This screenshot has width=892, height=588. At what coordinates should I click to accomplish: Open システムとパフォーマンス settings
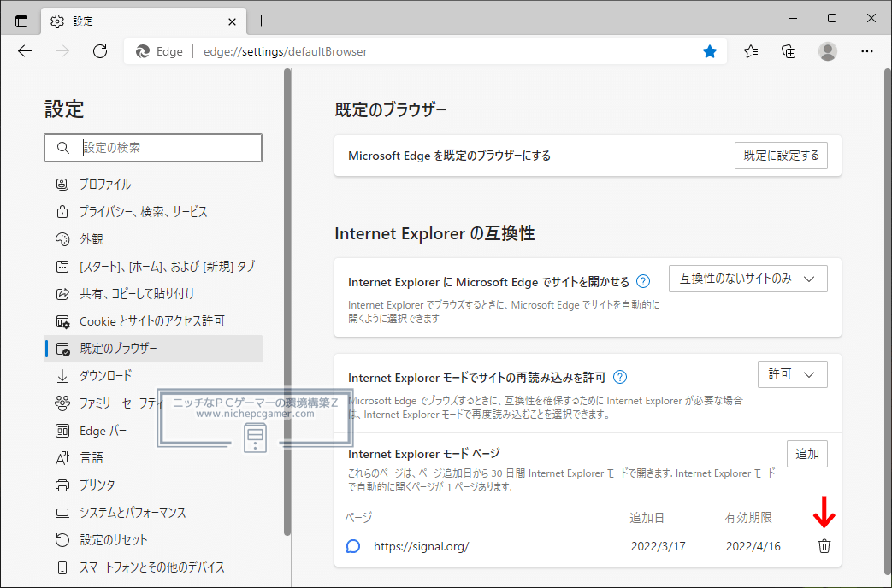pos(153,513)
